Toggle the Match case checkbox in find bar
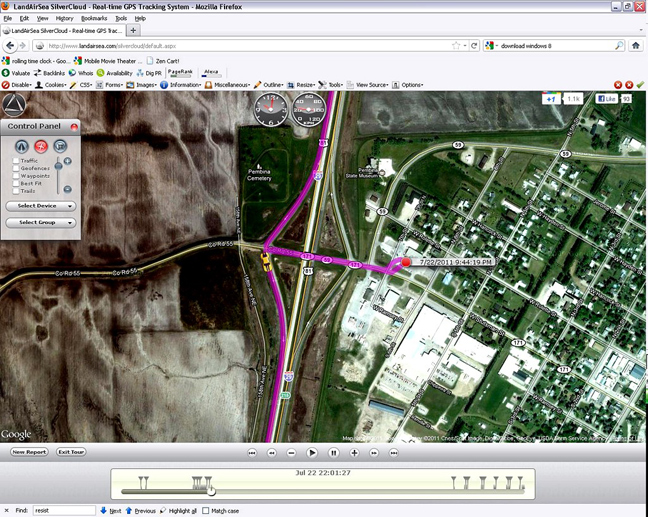Image resolution: width=648 pixels, height=517 pixels. pyautogui.click(x=206, y=511)
